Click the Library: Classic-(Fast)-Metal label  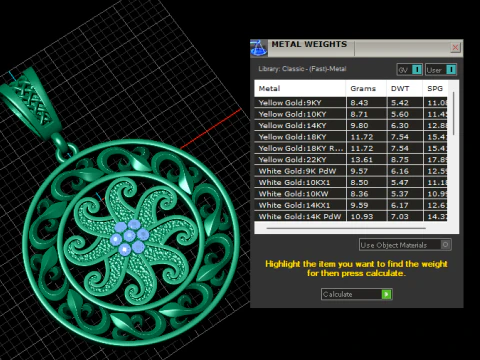click(x=302, y=69)
